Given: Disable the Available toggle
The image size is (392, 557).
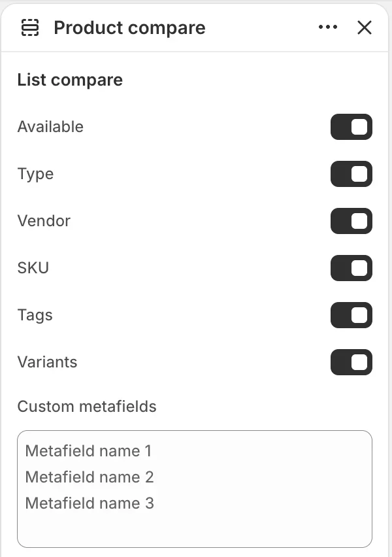Looking at the screenshot, I should tap(351, 127).
